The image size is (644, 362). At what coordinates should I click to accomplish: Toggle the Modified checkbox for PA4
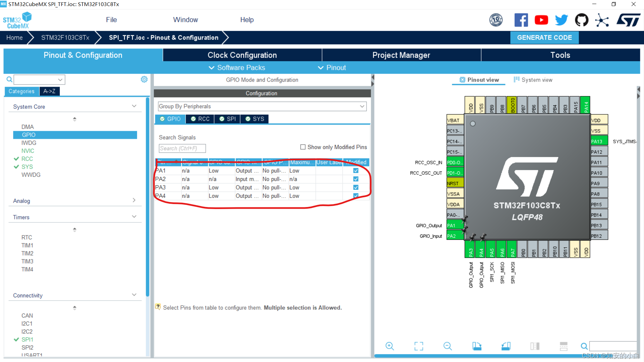pos(356,196)
